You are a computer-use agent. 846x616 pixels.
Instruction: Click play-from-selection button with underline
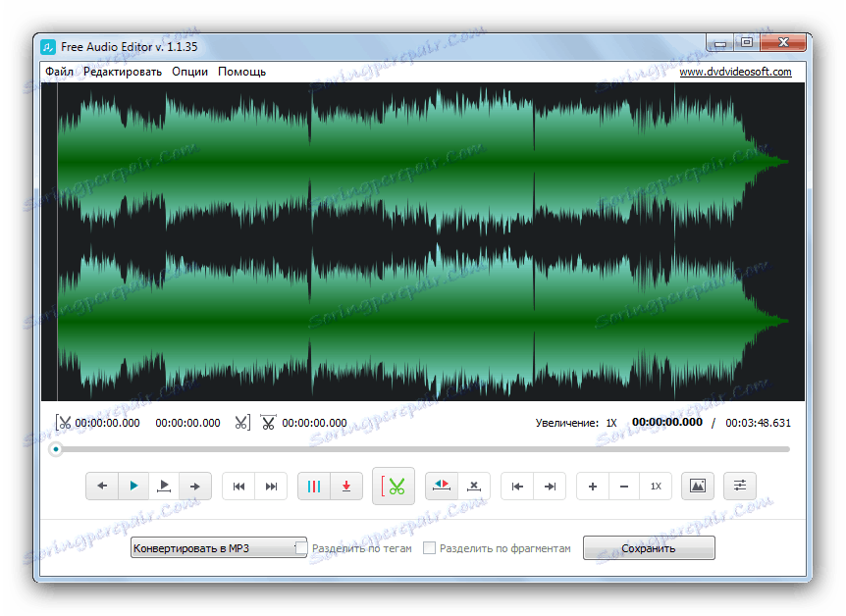(164, 486)
